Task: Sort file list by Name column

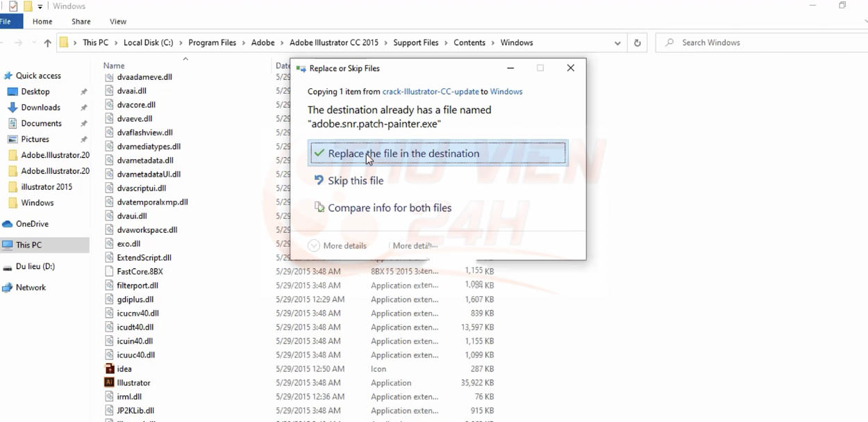Action: [x=114, y=66]
